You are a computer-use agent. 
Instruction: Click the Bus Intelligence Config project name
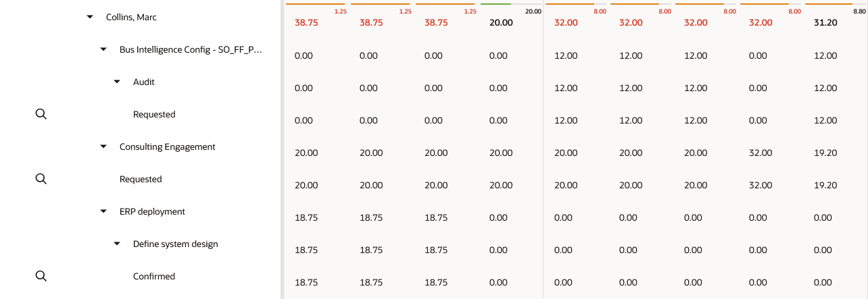[190, 49]
